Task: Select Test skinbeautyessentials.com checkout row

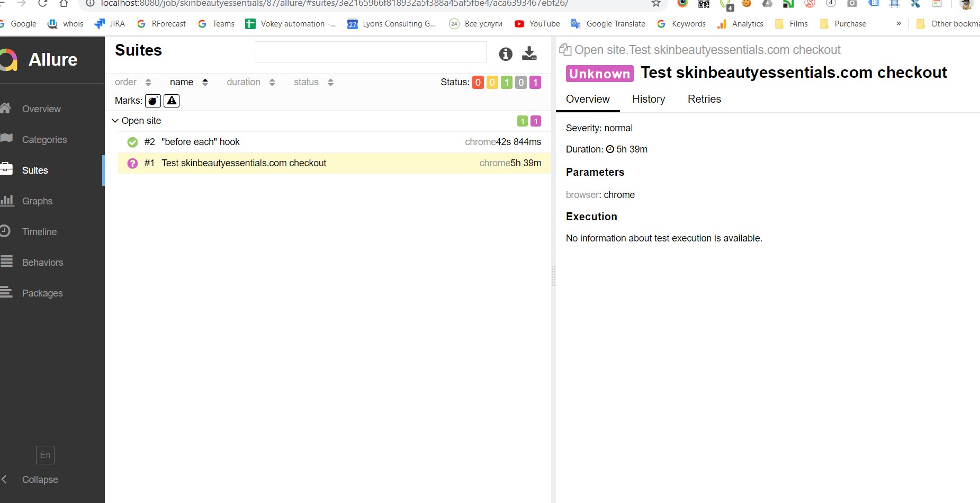Action: 334,163
